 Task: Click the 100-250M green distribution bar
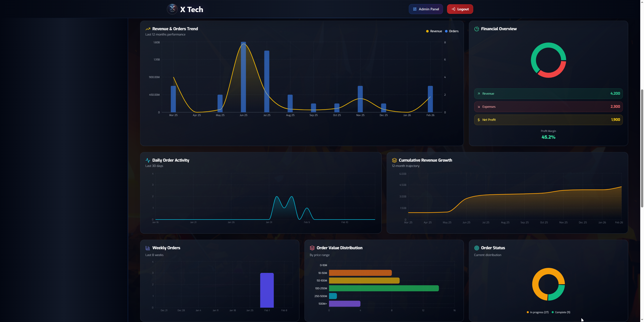click(384, 288)
